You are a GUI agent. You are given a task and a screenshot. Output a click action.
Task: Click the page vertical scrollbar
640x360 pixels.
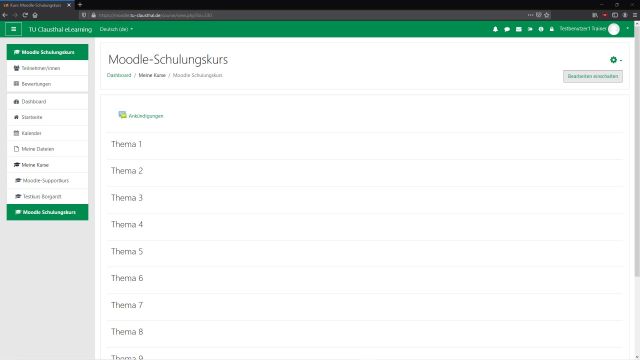pyautogui.click(x=637, y=152)
